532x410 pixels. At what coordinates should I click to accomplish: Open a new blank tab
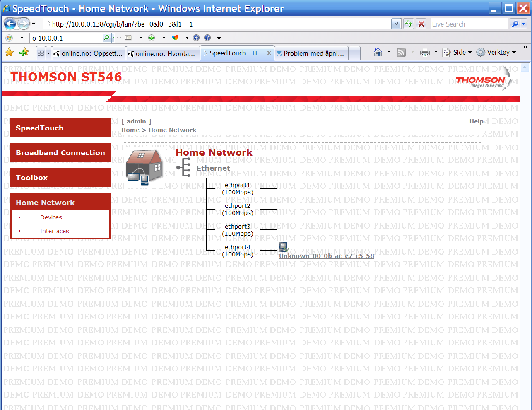coord(354,53)
